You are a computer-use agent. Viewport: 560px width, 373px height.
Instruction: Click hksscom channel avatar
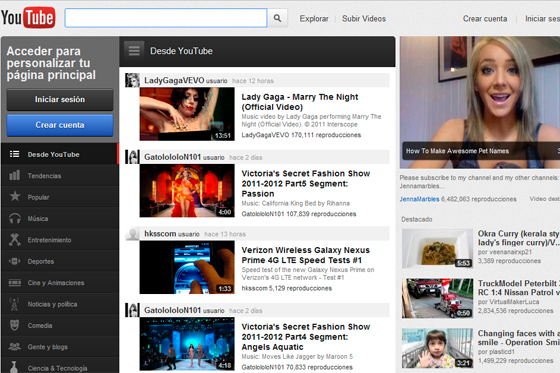(x=132, y=233)
